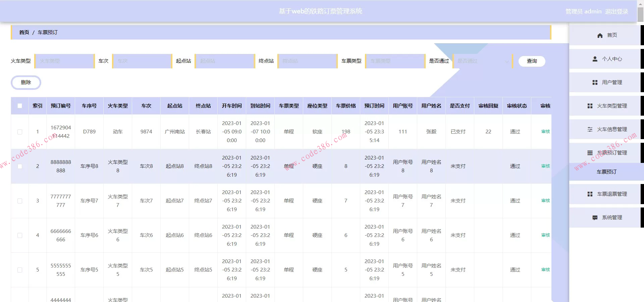Click the grid icon beside 车票预订管理
Screen dimensions: 644x302
pos(590,153)
